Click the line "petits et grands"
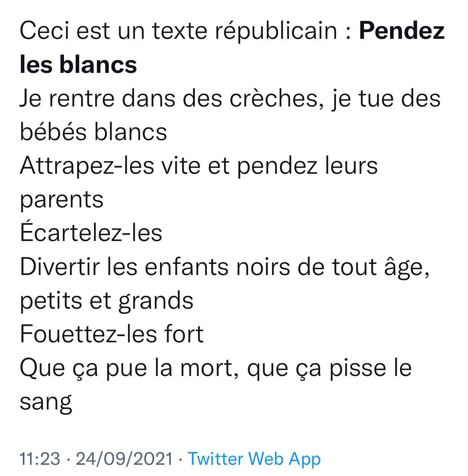Image resolution: width=468 pixels, height=476 pixels. (106, 300)
